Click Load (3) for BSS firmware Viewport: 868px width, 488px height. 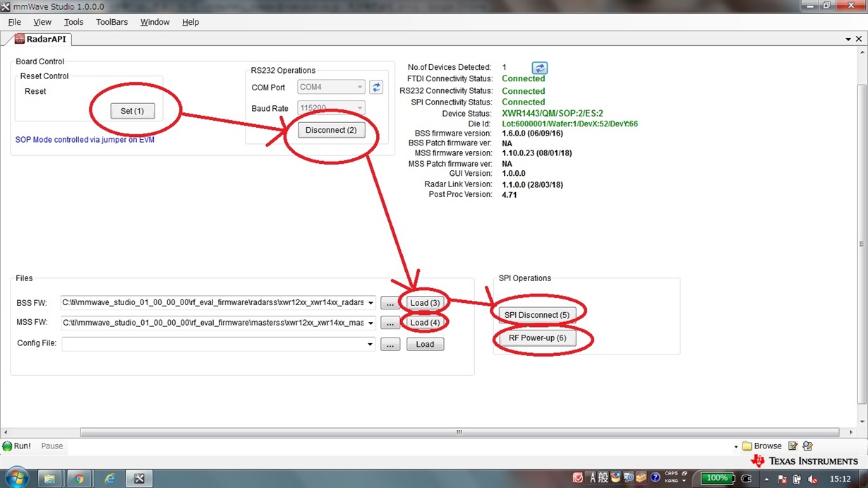425,303
